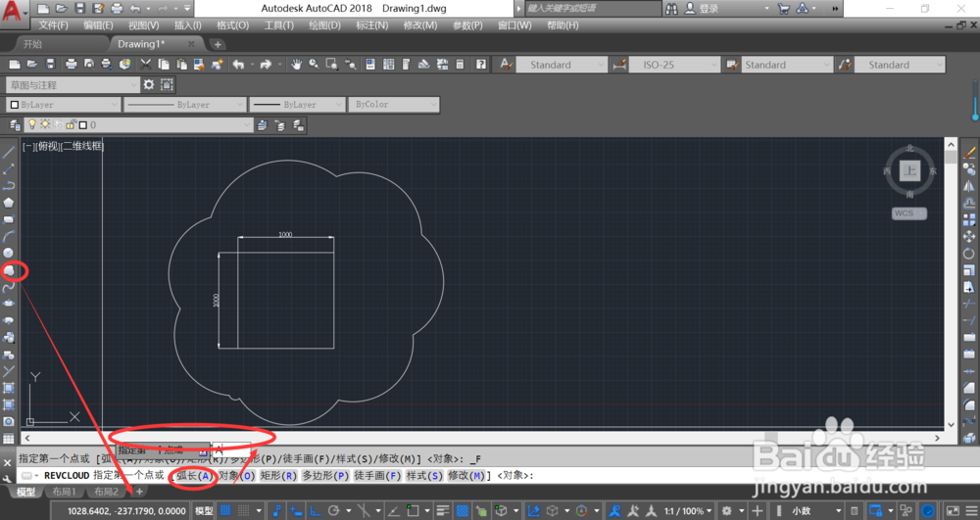Click the Cut scissors icon
Viewport: 980px width, 520px height.
coord(146,65)
